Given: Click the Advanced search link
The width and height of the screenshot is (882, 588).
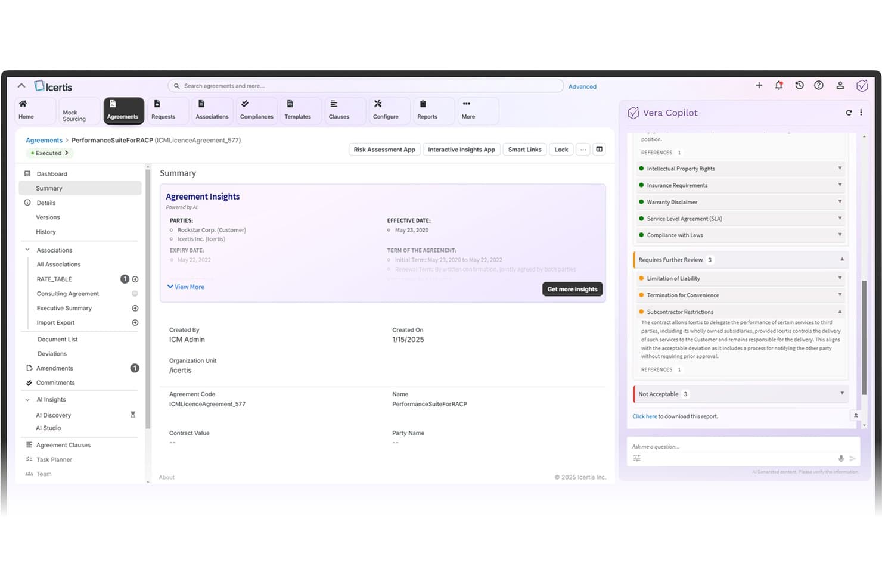Looking at the screenshot, I should point(582,86).
